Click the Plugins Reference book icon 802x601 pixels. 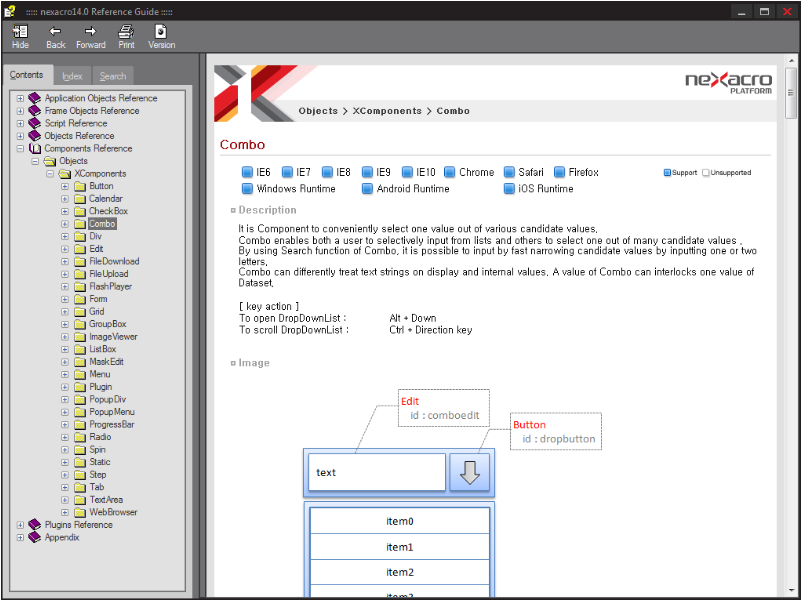click(35, 524)
